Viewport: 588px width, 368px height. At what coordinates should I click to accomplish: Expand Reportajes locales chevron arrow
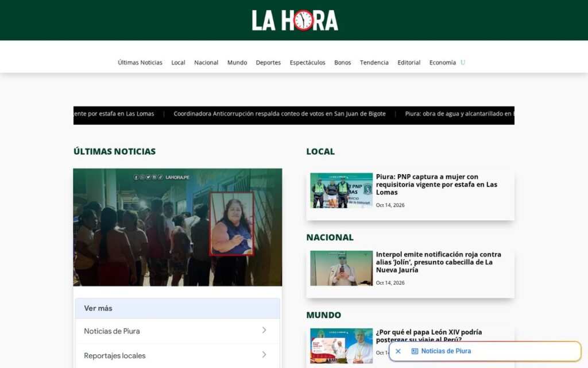click(264, 355)
